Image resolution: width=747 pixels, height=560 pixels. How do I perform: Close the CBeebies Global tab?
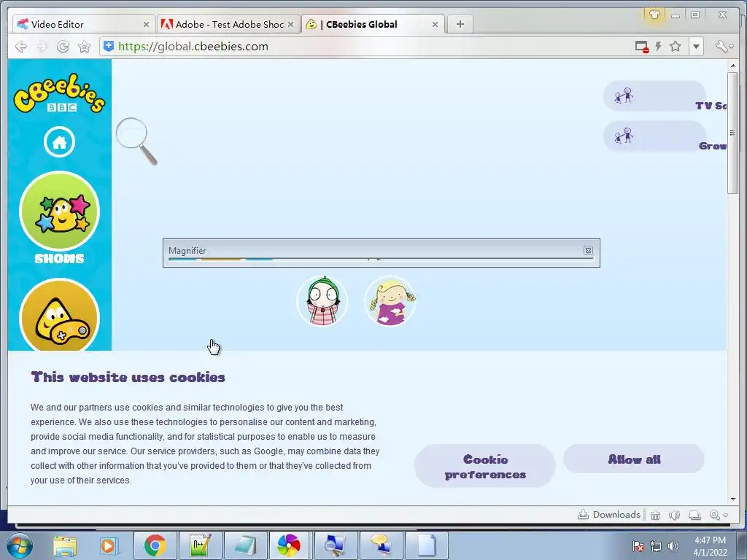tap(435, 24)
